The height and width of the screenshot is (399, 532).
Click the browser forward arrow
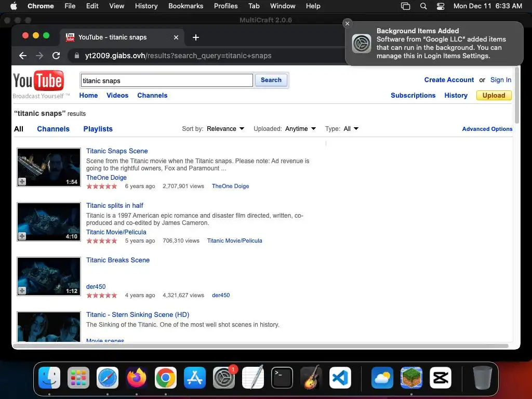tap(39, 56)
